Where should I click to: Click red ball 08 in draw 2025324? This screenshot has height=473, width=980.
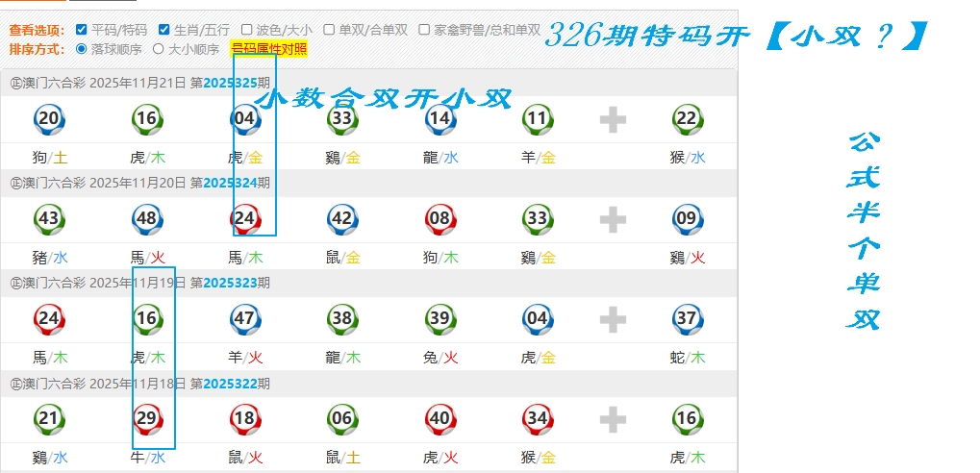click(440, 219)
